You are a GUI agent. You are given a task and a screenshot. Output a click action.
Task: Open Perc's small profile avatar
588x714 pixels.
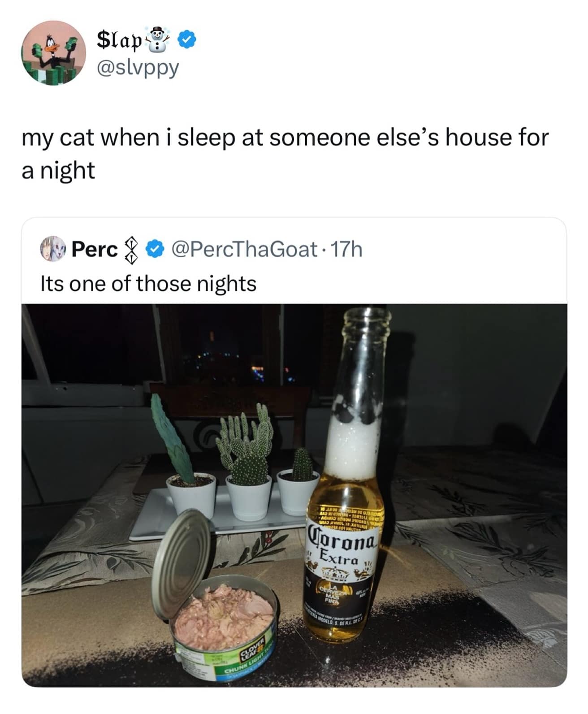(x=54, y=249)
